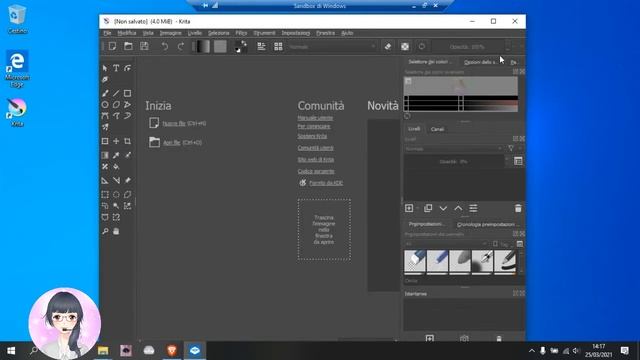Select the Assistant tool
Screen dimensions: 640x360
pyautogui.click(x=105, y=180)
